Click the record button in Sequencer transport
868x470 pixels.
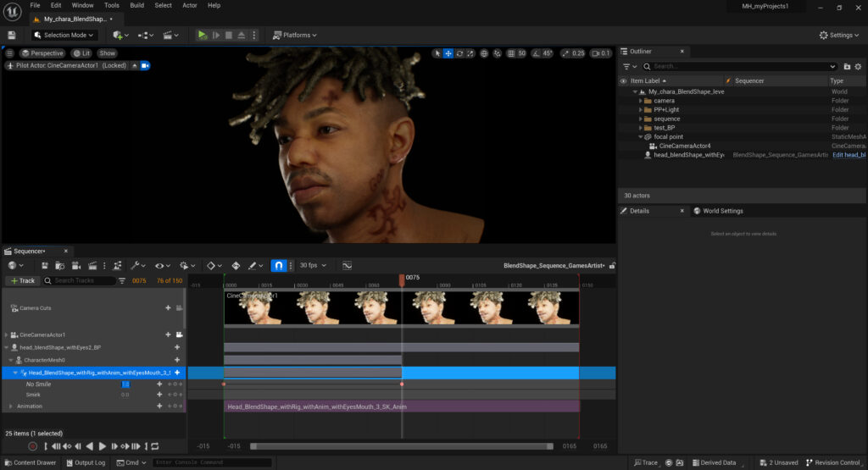tap(32, 446)
